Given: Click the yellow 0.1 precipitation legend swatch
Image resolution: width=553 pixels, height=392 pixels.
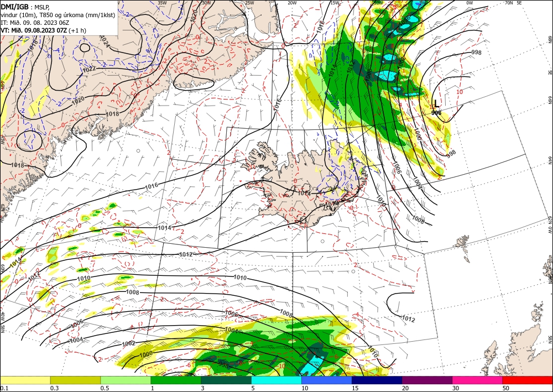Looking at the screenshot, I should [25, 380].
